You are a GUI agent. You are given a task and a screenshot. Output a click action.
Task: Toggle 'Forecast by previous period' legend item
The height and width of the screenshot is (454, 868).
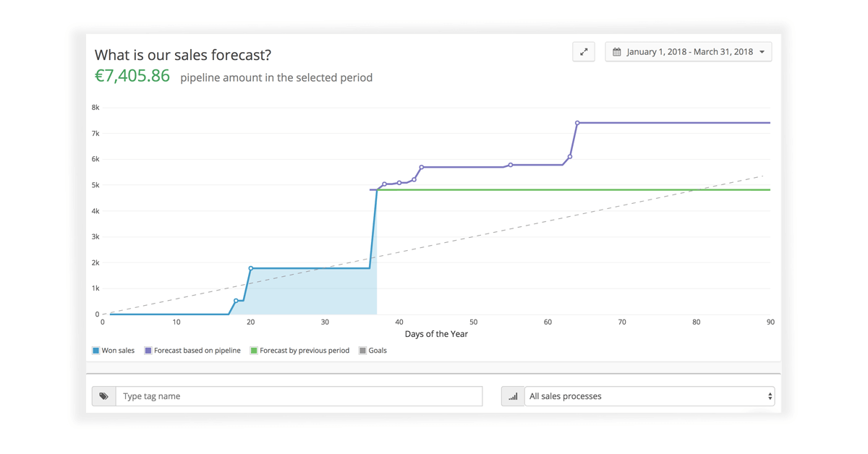click(299, 351)
